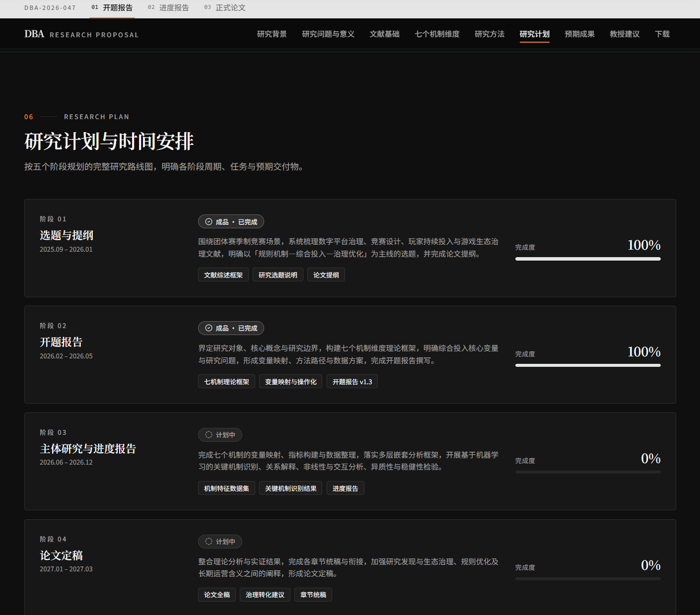Switch to the 02 进度报告 tab
This screenshot has width=700, height=615.
click(x=168, y=8)
